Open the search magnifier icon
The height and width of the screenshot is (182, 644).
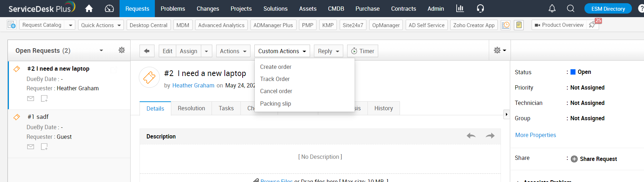(x=571, y=8)
